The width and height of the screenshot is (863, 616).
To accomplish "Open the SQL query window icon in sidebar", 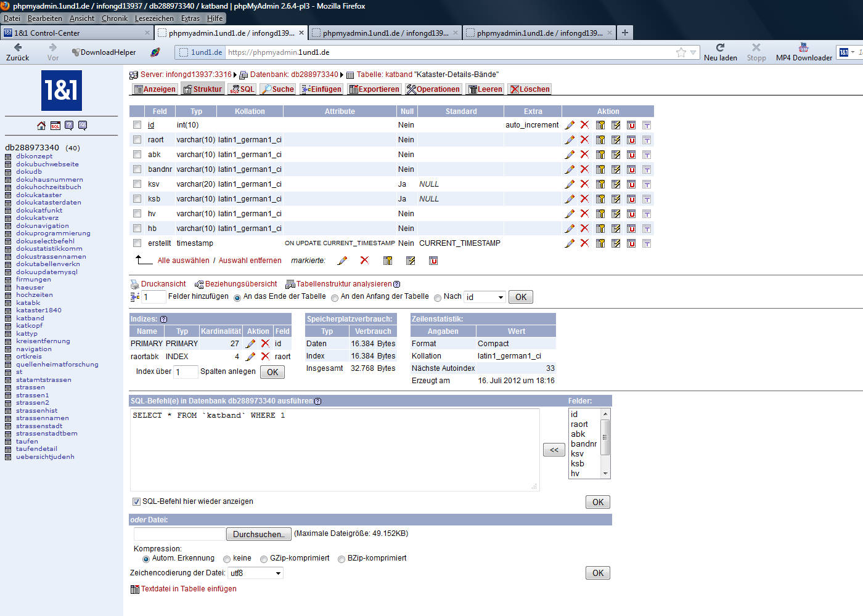I will (55, 126).
